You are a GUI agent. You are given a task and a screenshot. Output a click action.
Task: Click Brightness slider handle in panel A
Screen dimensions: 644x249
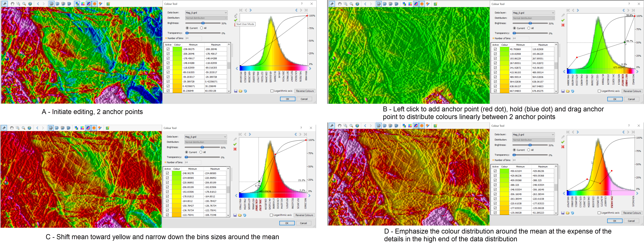click(x=203, y=23)
